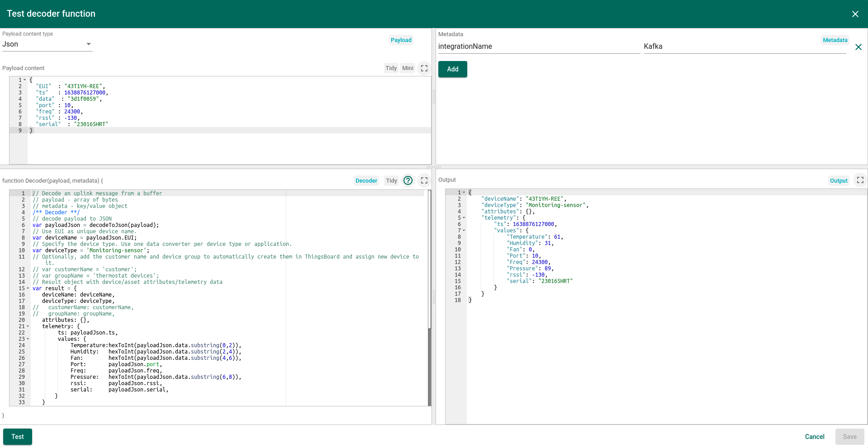Image resolution: width=868 pixels, height=448 pixels.
Task: Remove the integrationName metadata entry
Action: [x=859, y=47]
